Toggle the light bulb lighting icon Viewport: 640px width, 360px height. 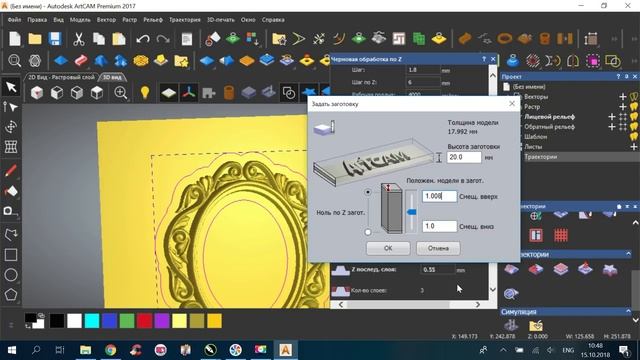tap(144, 93)
